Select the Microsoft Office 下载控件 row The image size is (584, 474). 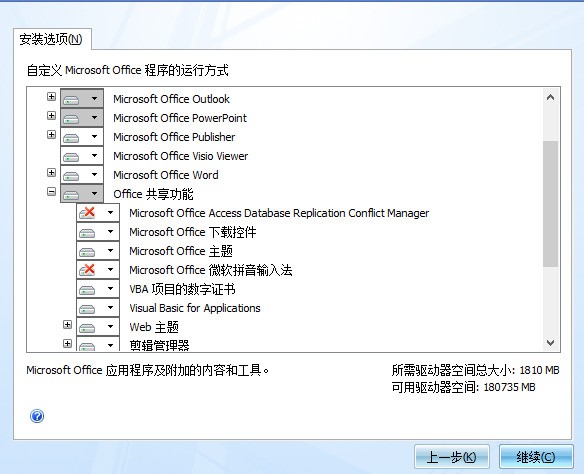[x=193, y=232]
